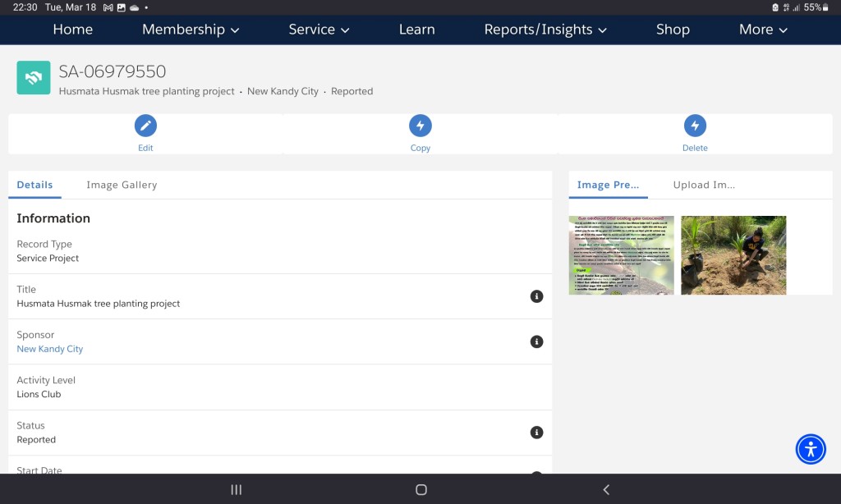
Task: Click the Title field value text
Action: coord(99,304)
